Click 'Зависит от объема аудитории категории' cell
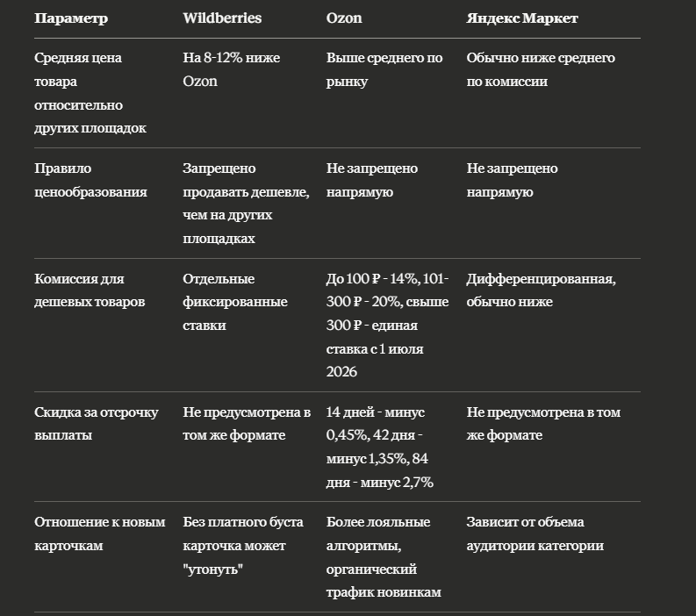 click(535, 534)
